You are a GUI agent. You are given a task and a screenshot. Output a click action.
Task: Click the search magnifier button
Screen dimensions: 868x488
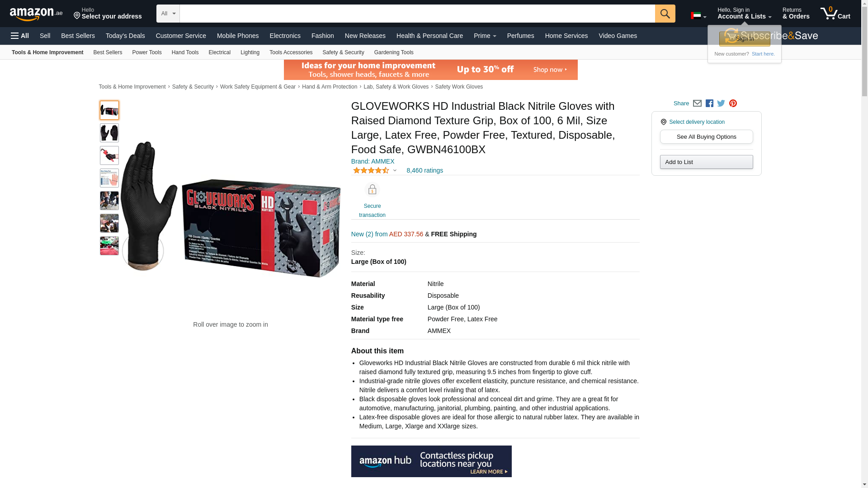(x=665, y=14)
